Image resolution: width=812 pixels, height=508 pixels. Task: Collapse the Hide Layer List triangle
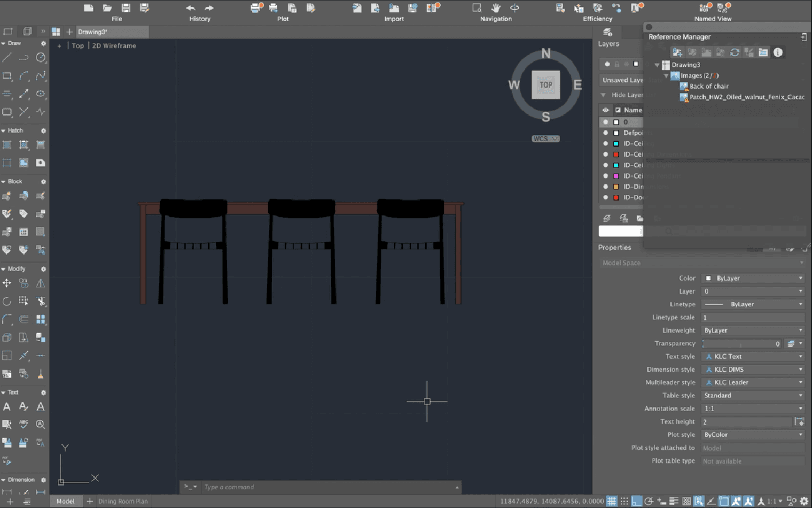point(603,95)
